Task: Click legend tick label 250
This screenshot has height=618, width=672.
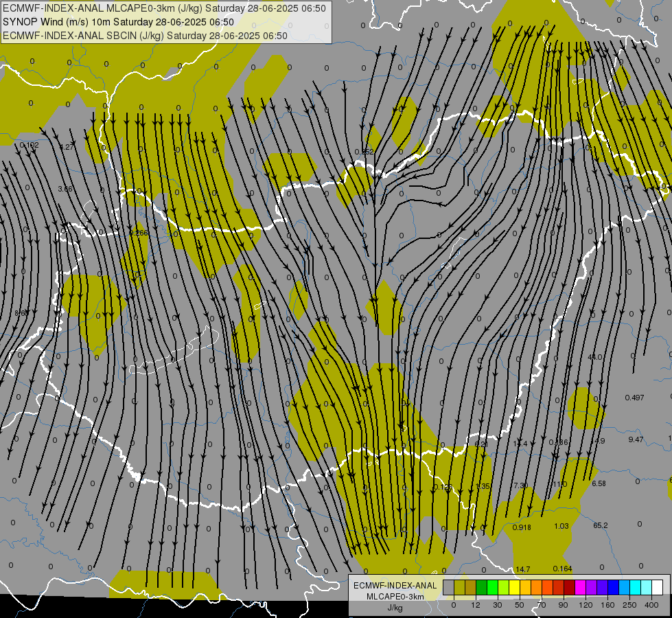Action: [x=629, y=605]
